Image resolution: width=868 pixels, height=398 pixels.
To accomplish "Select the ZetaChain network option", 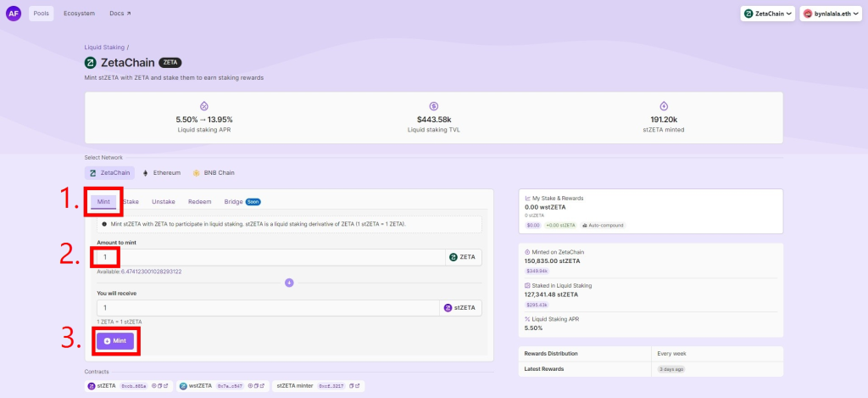I will (111, 172).
